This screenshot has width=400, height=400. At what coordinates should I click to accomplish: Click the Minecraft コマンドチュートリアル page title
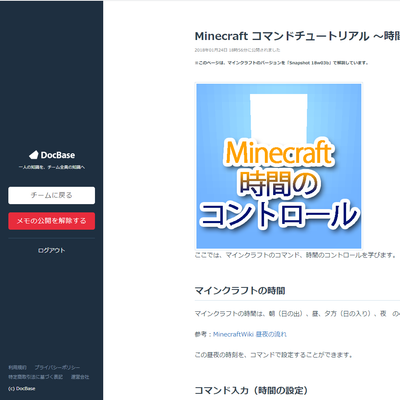pos(297,36)
